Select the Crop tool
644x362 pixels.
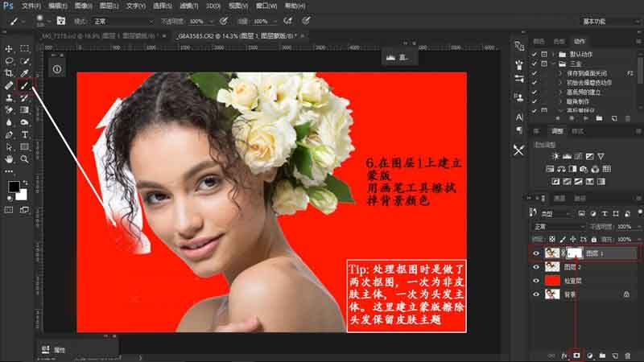pyautogui.click(x=9, y=73)
